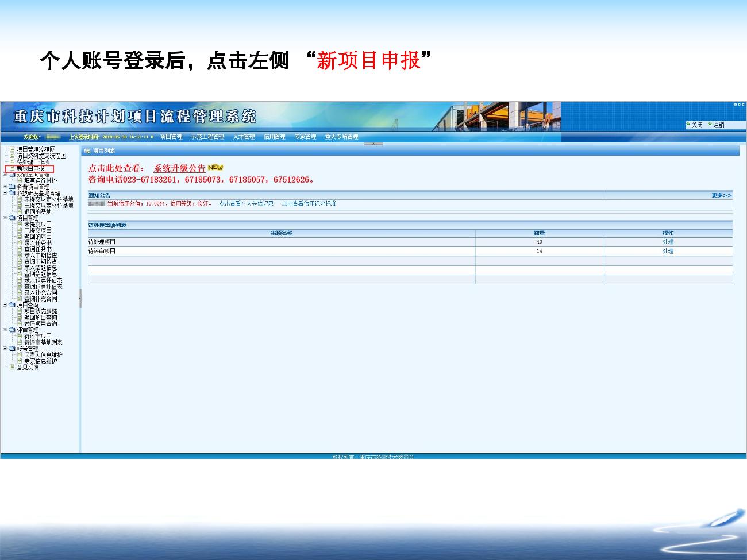
Task: Collapse the left sidebar with splitter arrow
Action: [80, 298]
